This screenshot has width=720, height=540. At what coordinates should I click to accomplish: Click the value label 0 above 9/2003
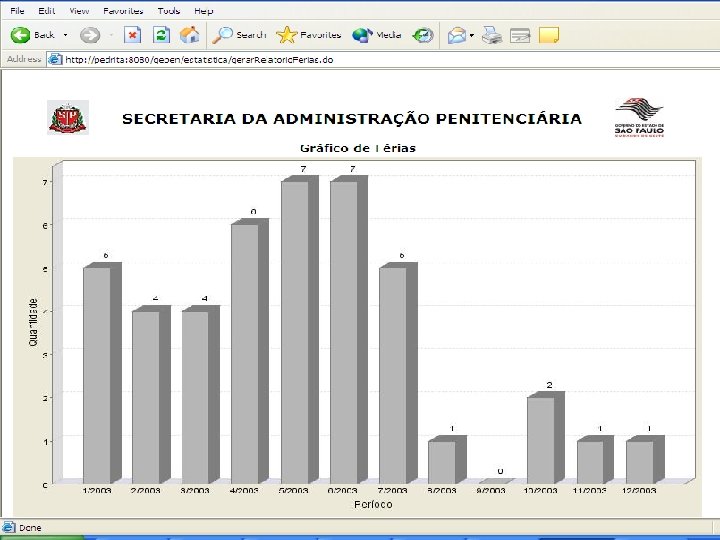click(x=501, y=471)
